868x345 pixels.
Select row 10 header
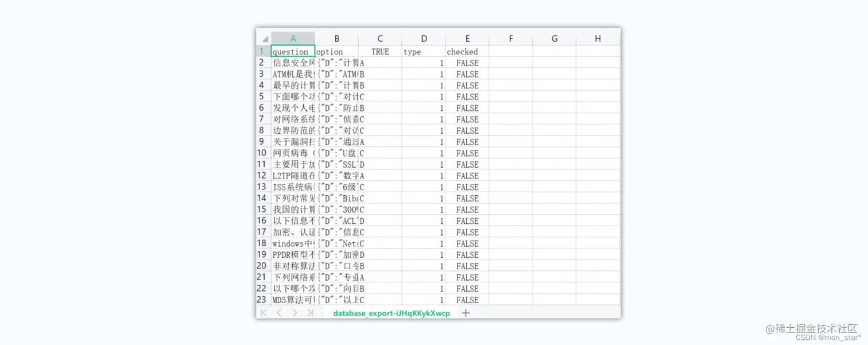click(264, 153)
